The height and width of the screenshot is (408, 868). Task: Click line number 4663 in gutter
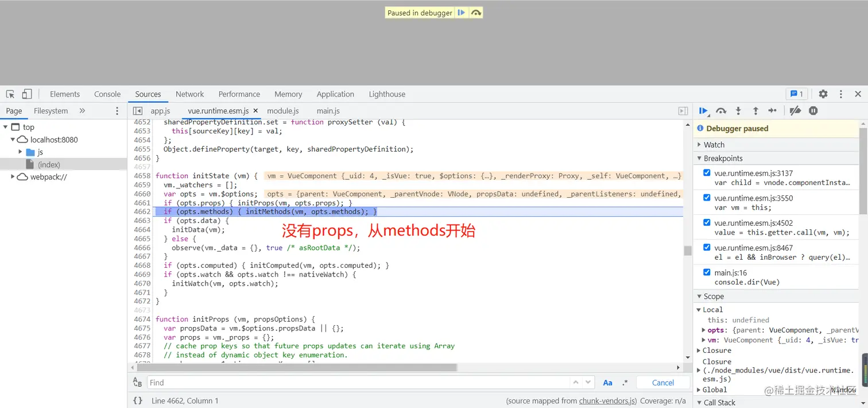(142, 221)
